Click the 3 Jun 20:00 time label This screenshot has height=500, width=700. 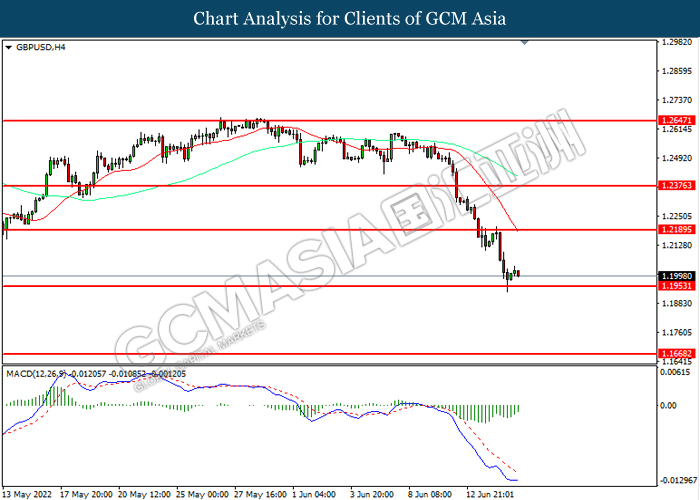pyautogui.click(x=372, y=495)
